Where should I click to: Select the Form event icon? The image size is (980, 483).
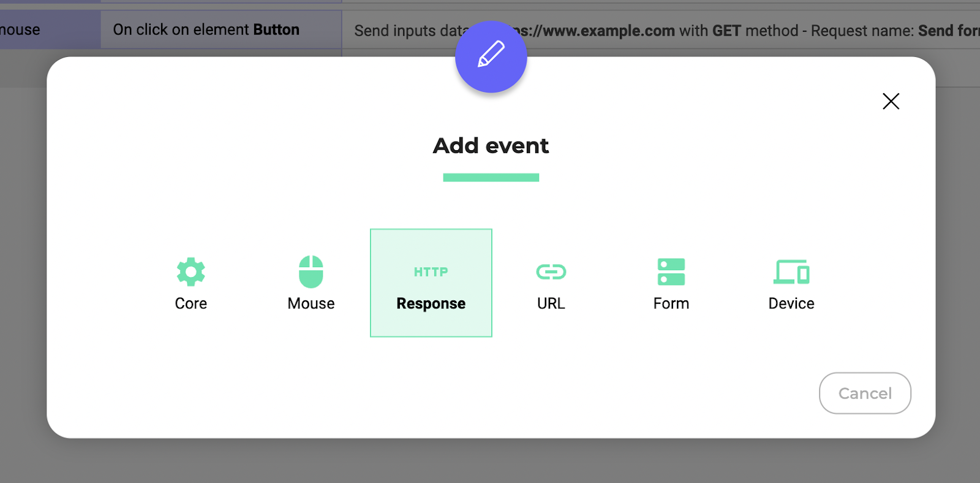pyautogui.click(x=671, y=272)
